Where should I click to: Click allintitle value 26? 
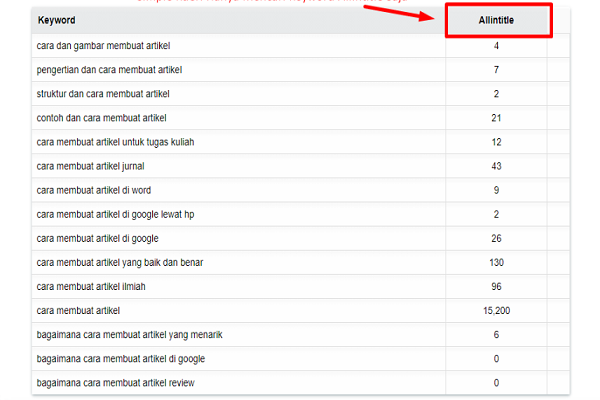click(x=496, y=238)
